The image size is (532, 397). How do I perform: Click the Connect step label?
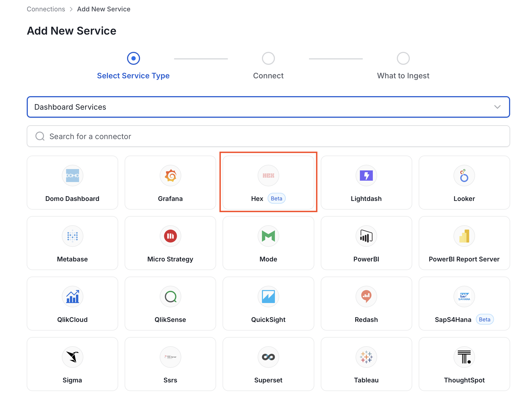pos(268,76)
